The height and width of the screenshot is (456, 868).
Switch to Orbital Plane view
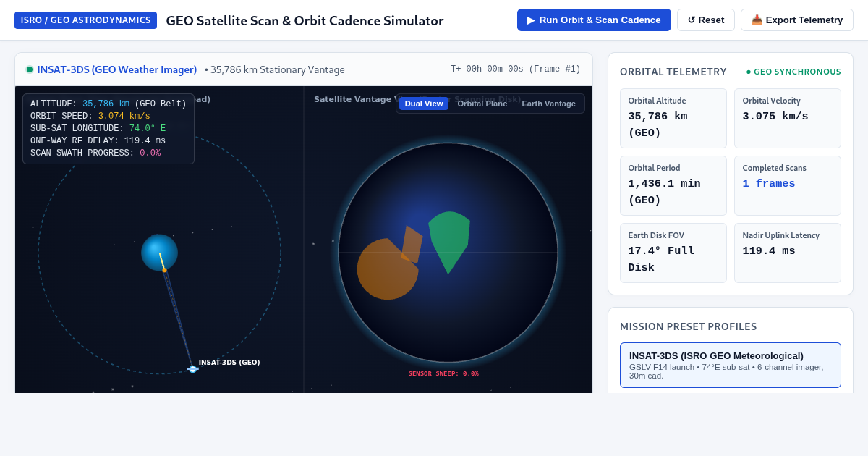pos(482,104)
